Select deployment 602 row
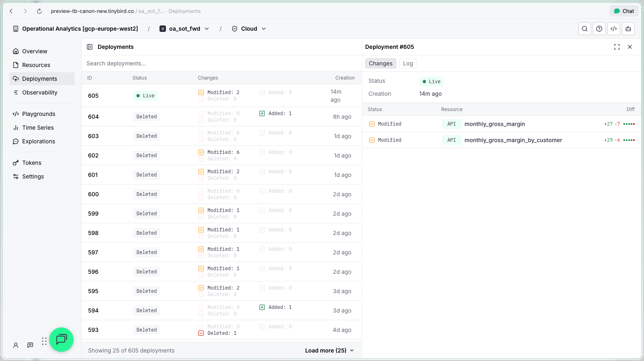The image size is (644, 361). pyautogui.click(x=221, y=155)
